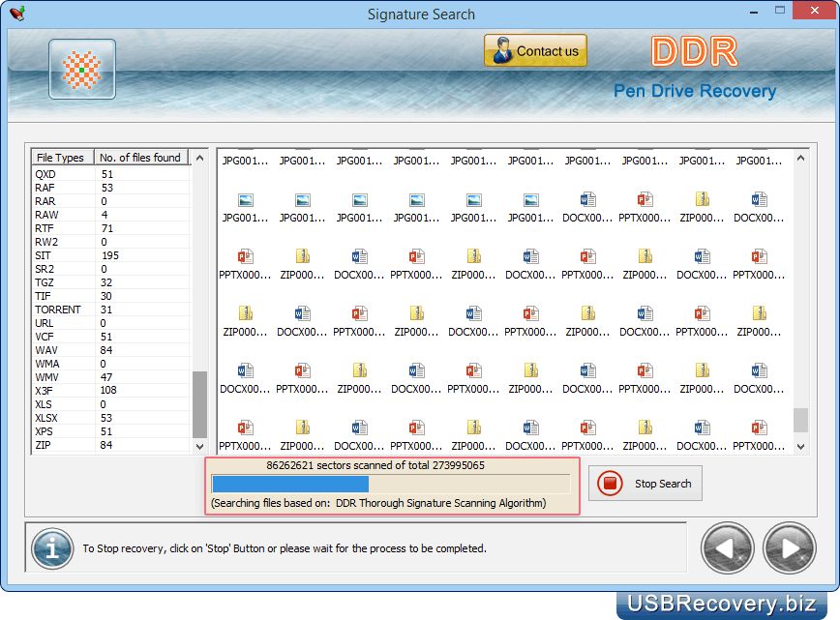The image size is (840, 620).
Task: Click the file types list scroll down arrow
Action: tap(199, 446)
